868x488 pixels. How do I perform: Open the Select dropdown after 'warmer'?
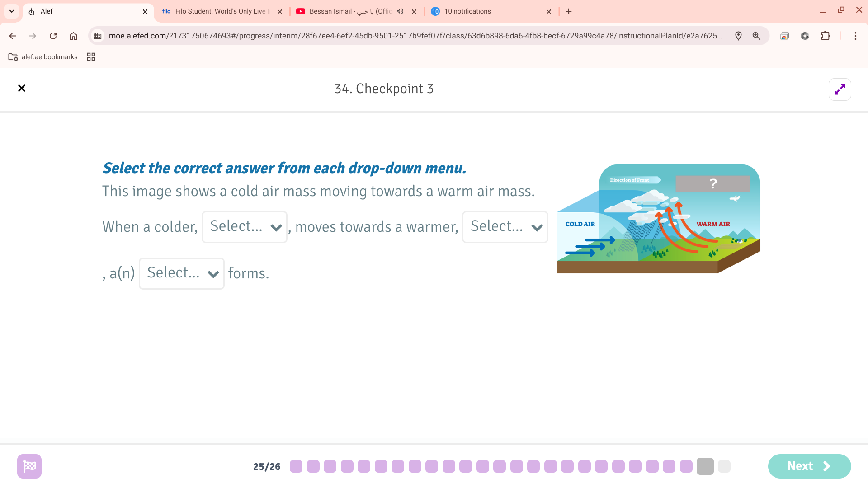[505, 227]
